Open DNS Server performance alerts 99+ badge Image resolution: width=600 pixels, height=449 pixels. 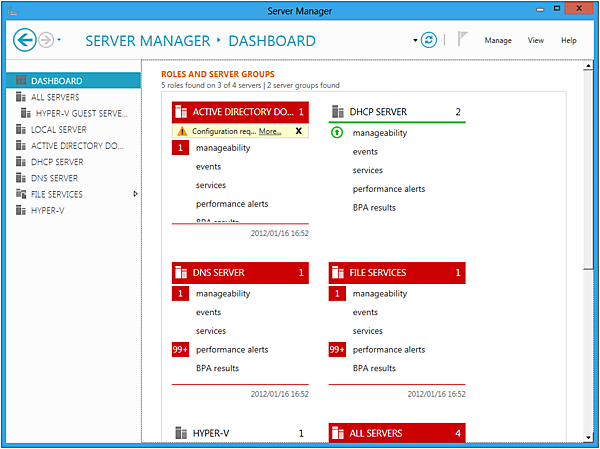point(181,350)
